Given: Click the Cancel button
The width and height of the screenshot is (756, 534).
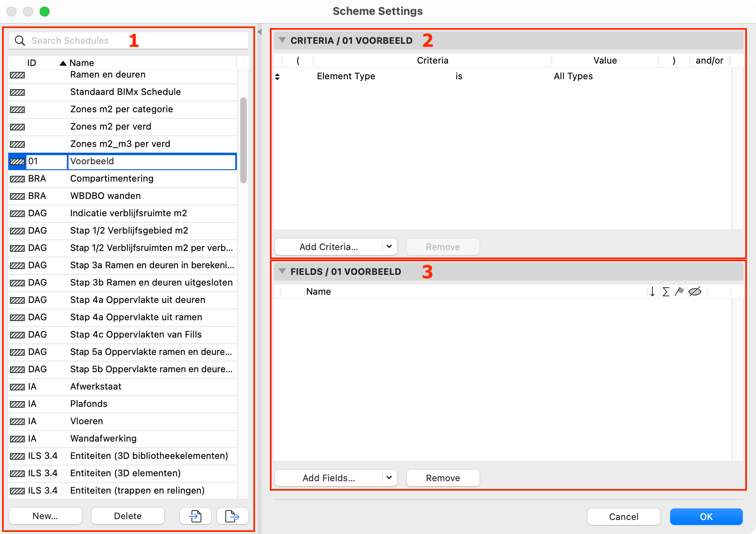Looking at the screenshot, I should [624, 517].
